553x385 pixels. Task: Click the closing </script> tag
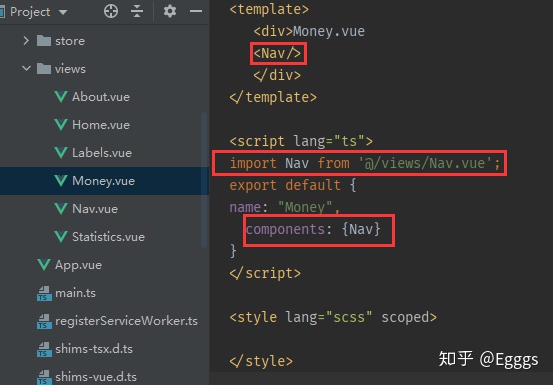[265, 274]
